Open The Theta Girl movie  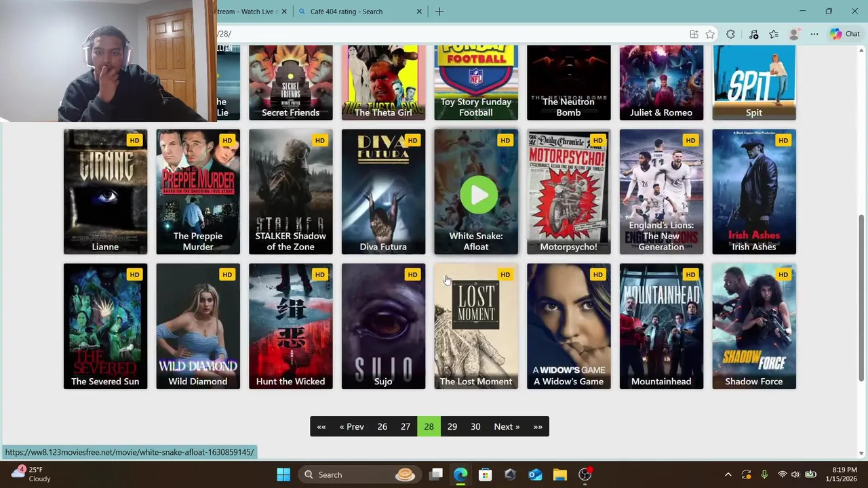[x=383, y=83]
